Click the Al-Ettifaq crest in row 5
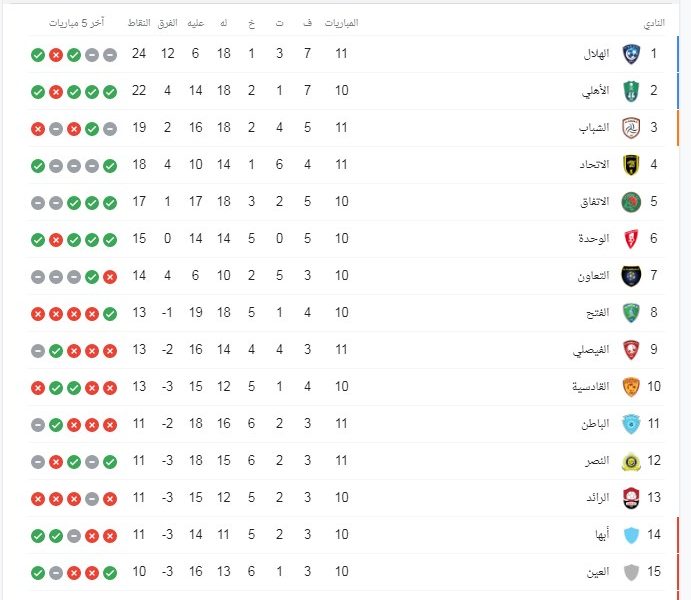The image size is (691, 600). pos(631,202)
